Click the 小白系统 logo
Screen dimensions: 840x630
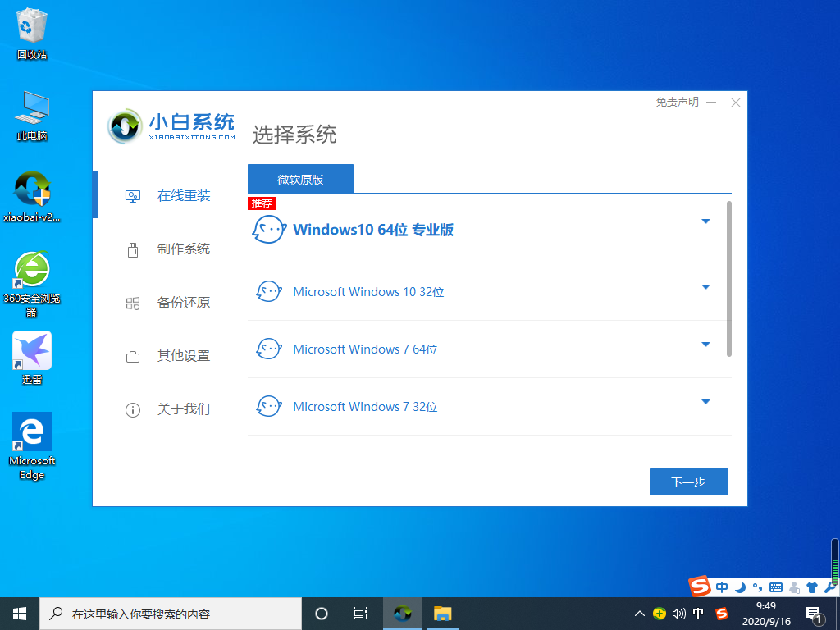click(x=171, y=126)
